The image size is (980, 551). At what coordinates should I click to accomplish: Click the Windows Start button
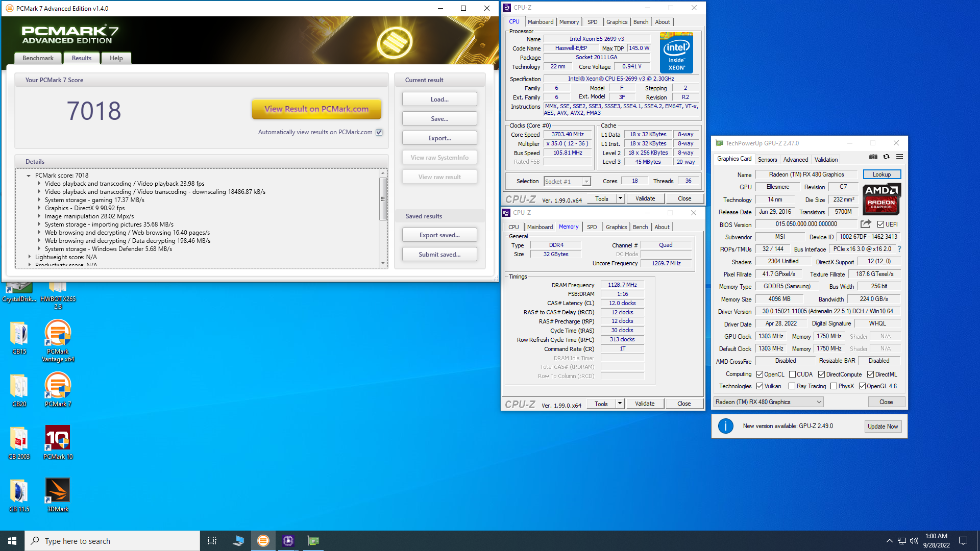point(12,541)
